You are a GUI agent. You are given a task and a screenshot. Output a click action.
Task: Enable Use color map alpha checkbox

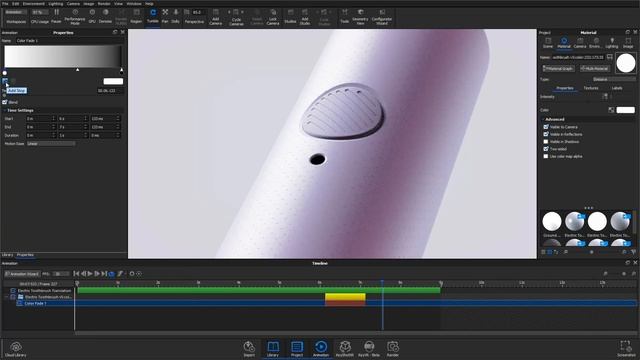click(546, 156)
